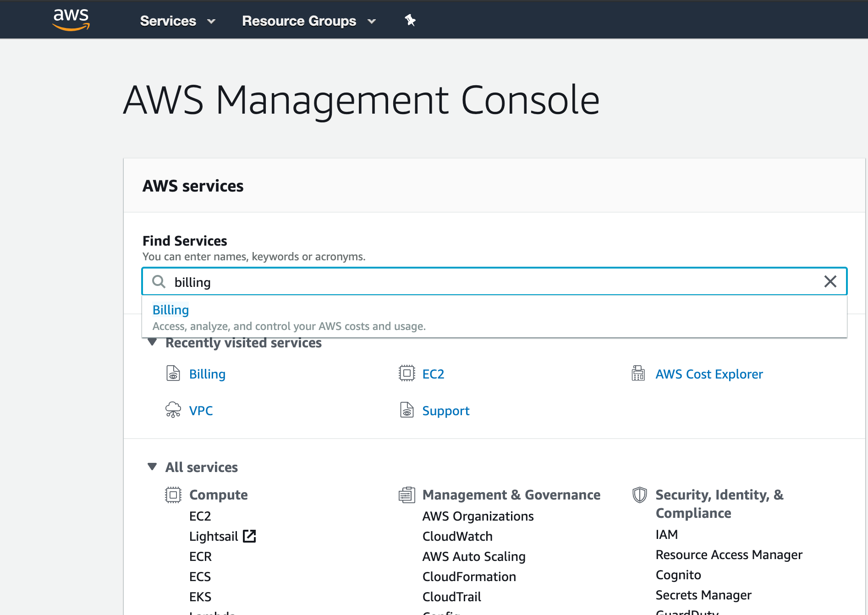Click the Management & Governance category icon

pos(407,495)
